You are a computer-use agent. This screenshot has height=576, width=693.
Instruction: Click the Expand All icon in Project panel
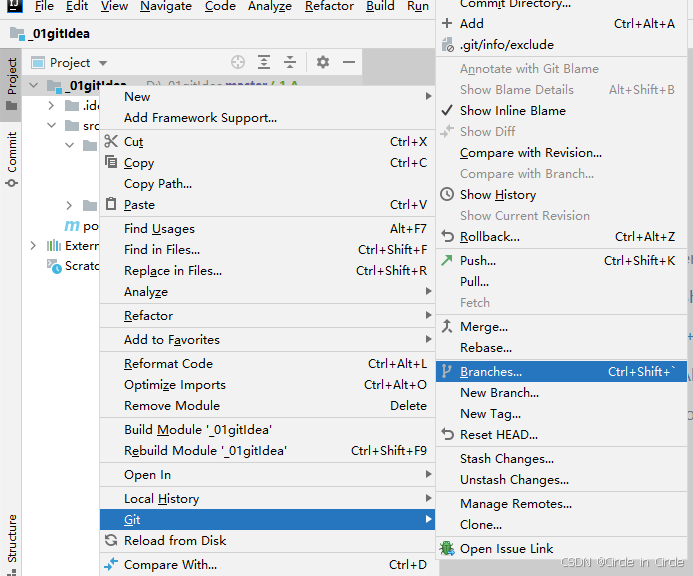(264, 62)
